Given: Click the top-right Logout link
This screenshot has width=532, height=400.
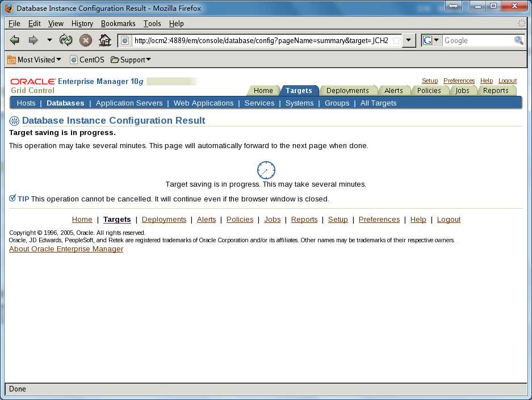Looking at the screenshot, I should 508,81.
